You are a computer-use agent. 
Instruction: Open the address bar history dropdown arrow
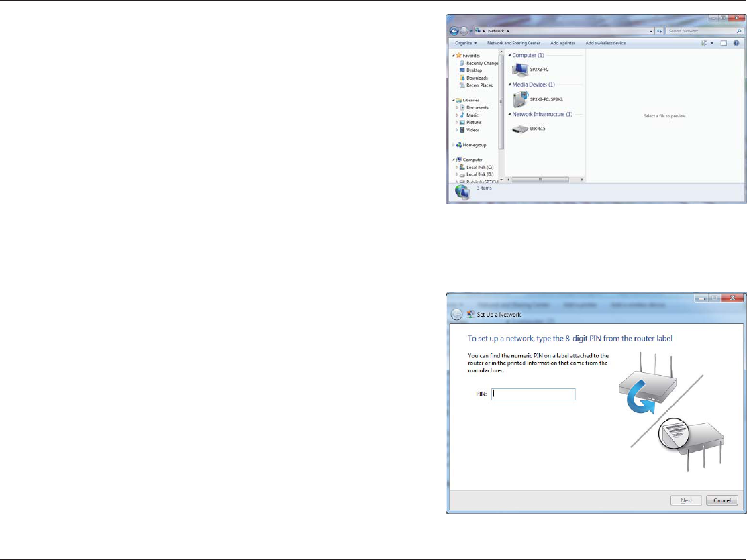click(x=651, y=31)
